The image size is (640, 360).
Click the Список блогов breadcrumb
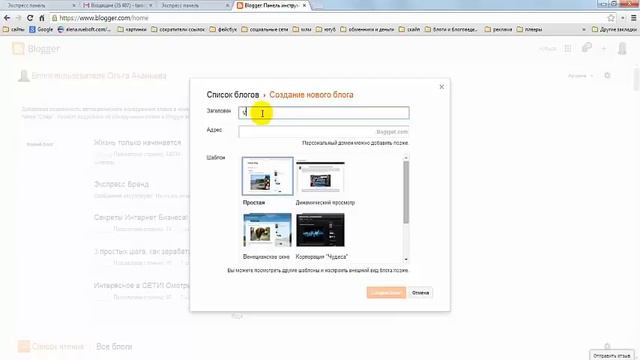point(233,95)
